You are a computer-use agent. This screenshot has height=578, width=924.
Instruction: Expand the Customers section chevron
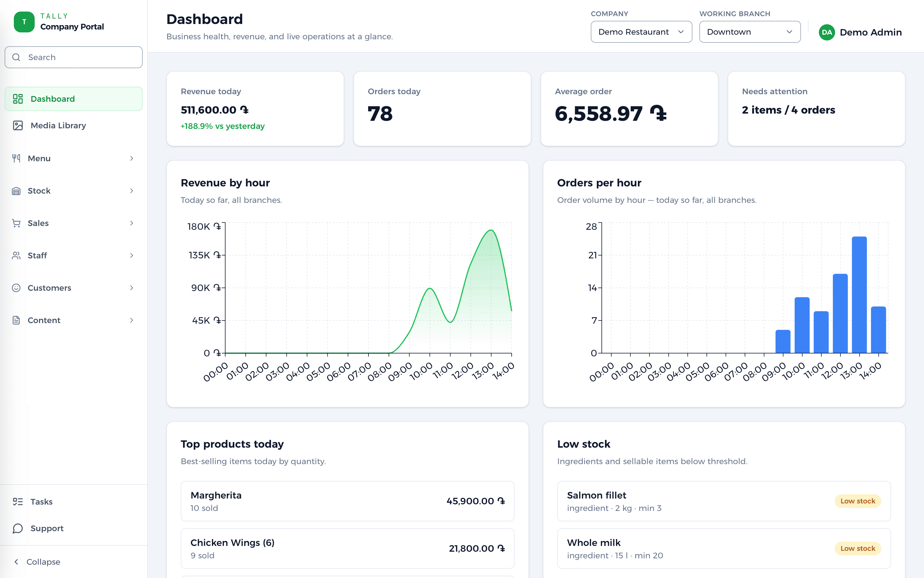tap(132, 288)
